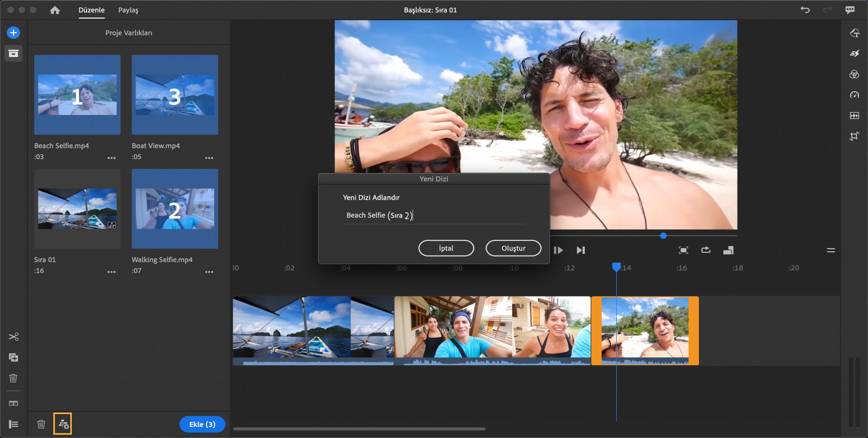Click the undo arrow
Image resolution: width=868 pixels, height=438 pixels.
click(x=805, y=10)
